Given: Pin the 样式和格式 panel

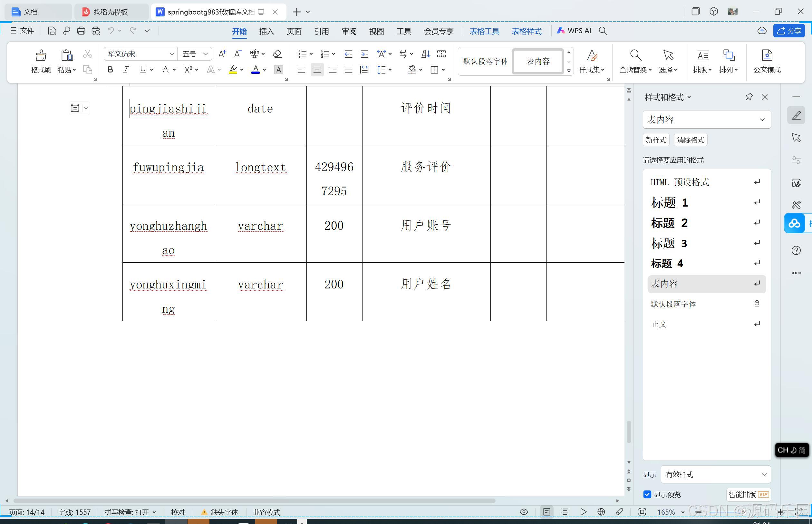Looking at the screenshot, I should (749, 97).
